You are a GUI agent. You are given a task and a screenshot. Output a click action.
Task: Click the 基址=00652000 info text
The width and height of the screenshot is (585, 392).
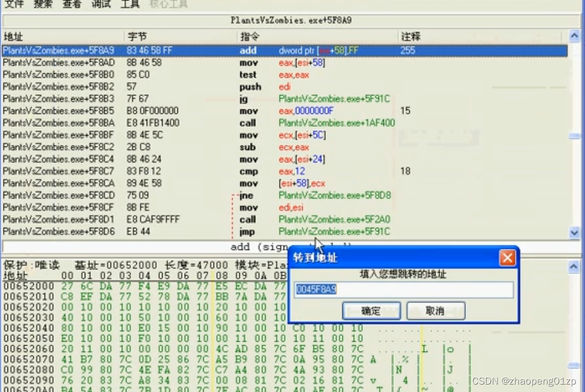pos(116,265)
